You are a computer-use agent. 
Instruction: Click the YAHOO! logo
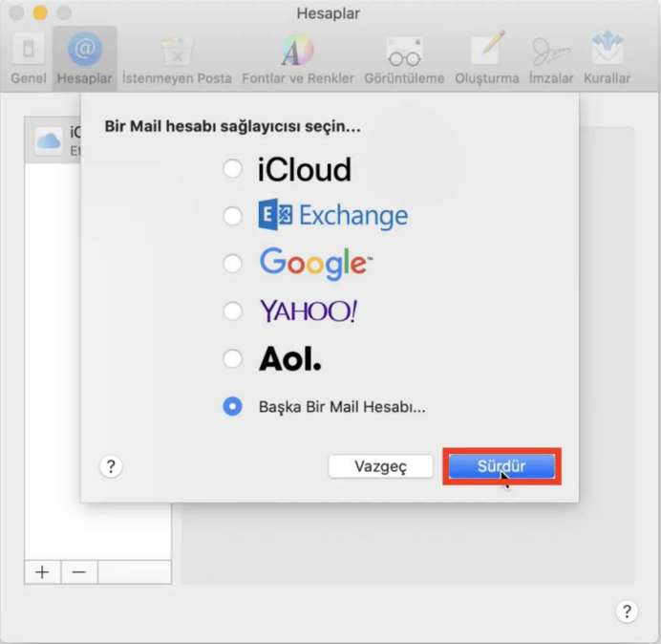[x=309, y=311]
